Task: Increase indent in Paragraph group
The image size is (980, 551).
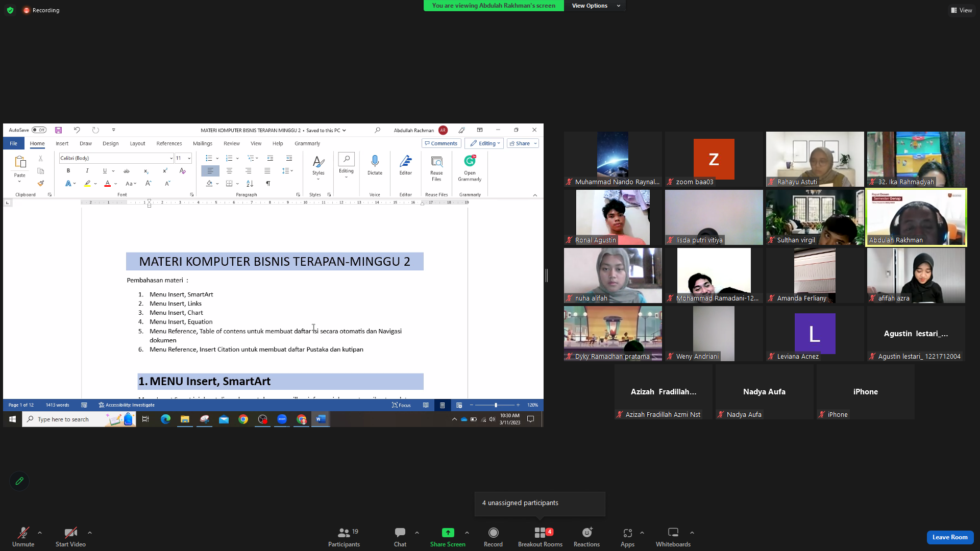Action: [x=289, y=158]
